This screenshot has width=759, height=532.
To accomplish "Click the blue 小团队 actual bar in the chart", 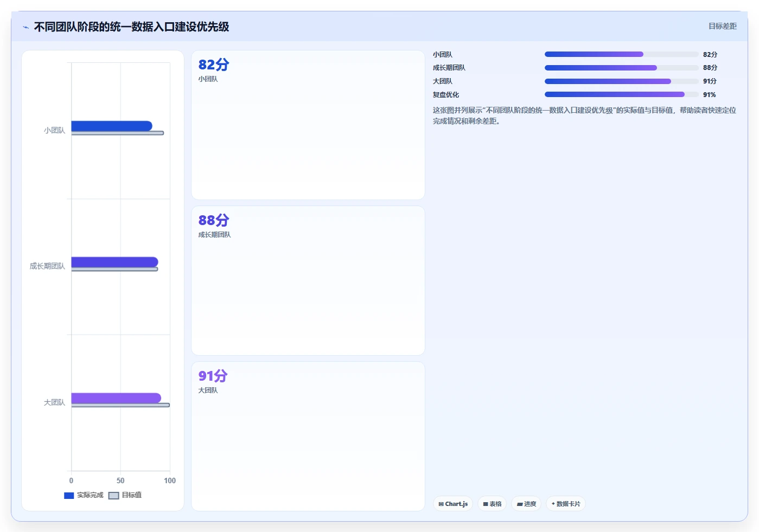I will 112,126.
